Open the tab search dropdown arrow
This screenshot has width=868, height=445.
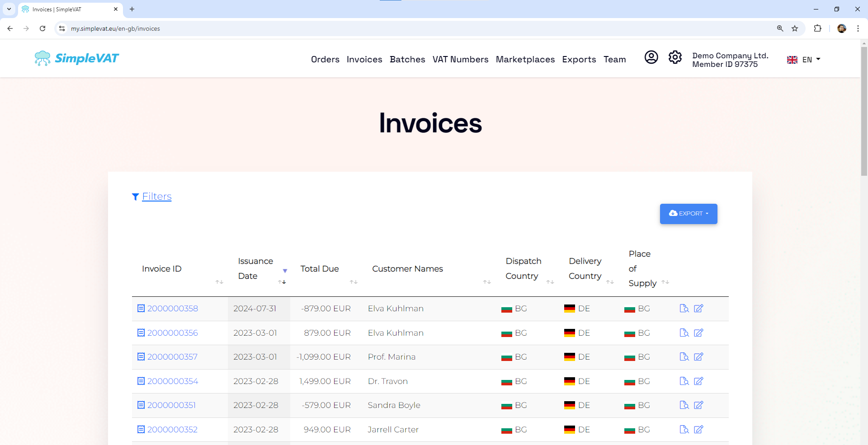(9, 9)
